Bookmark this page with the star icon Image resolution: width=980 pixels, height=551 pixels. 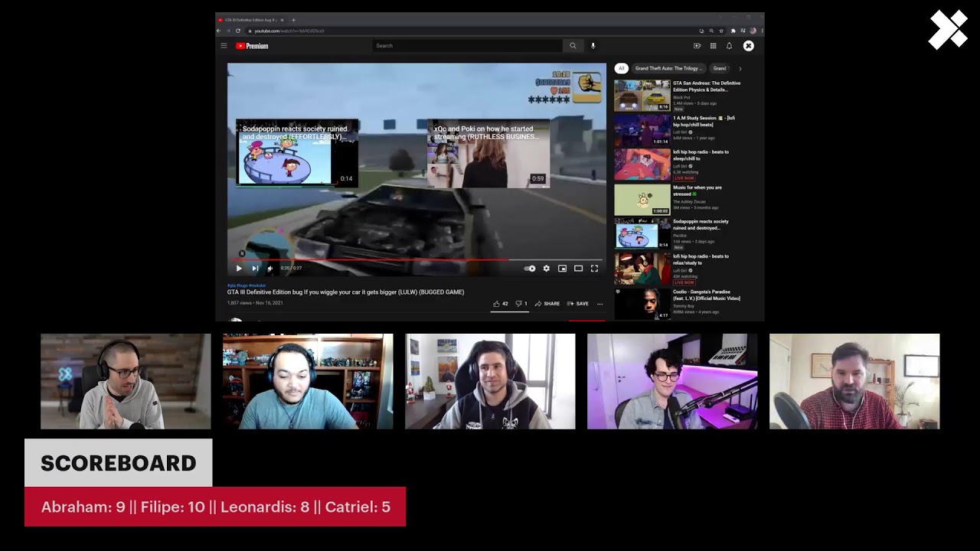point(720,31)
